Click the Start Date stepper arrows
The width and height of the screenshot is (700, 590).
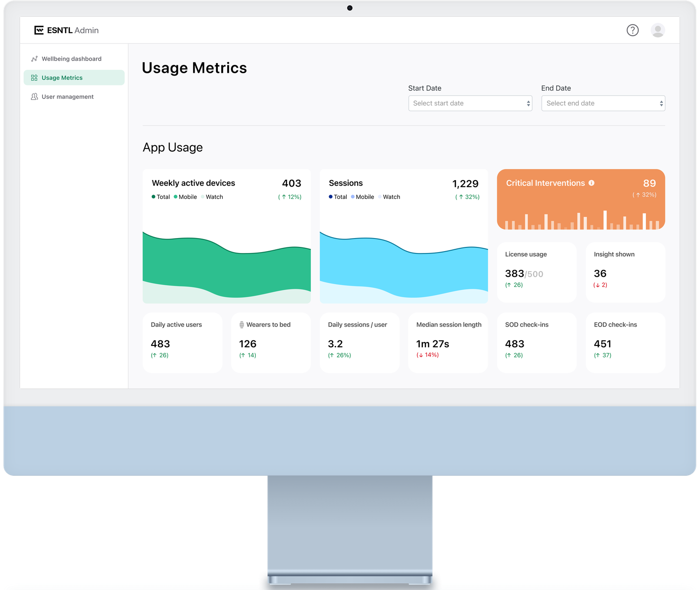(x=528, y=104)
